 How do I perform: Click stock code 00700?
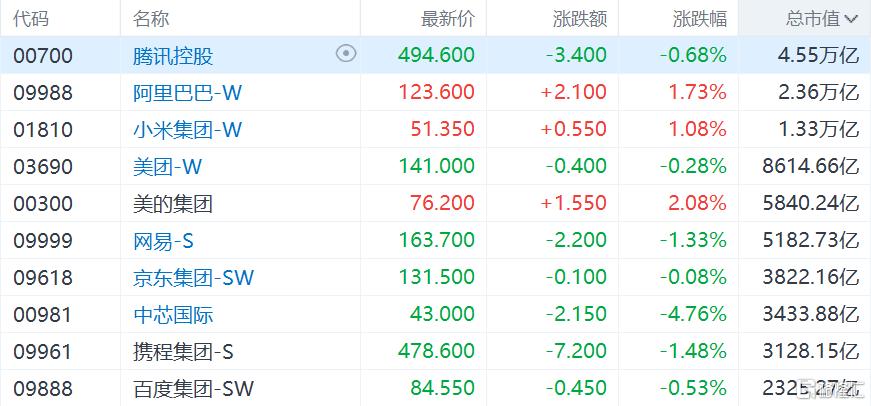point(43,56)
